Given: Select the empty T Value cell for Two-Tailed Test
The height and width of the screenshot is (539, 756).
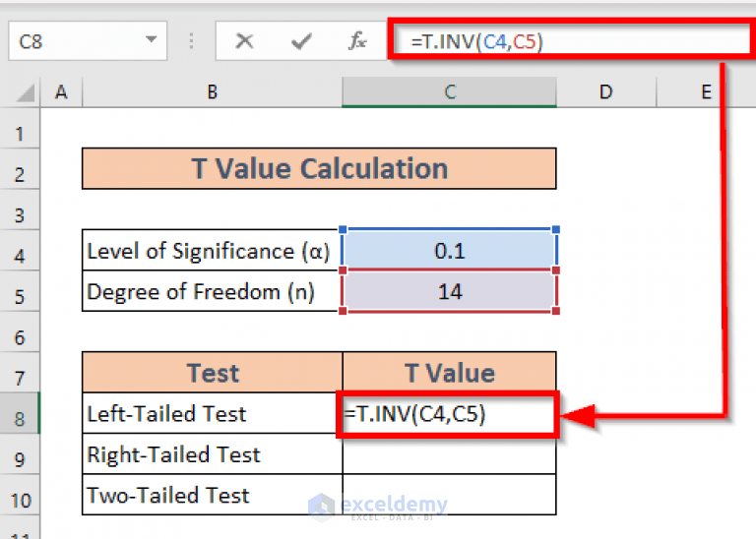Looking at the screenshot, I should coord(449,495).
